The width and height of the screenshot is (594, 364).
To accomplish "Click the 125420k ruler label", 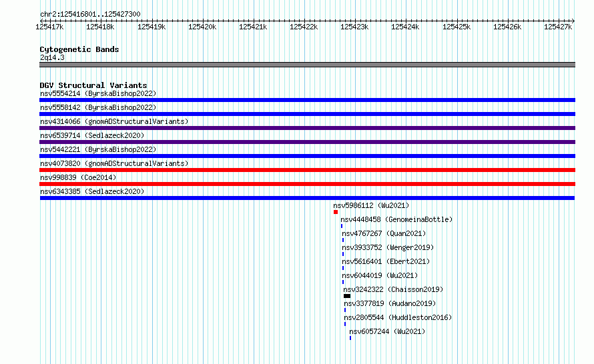I will coord(202,27).
